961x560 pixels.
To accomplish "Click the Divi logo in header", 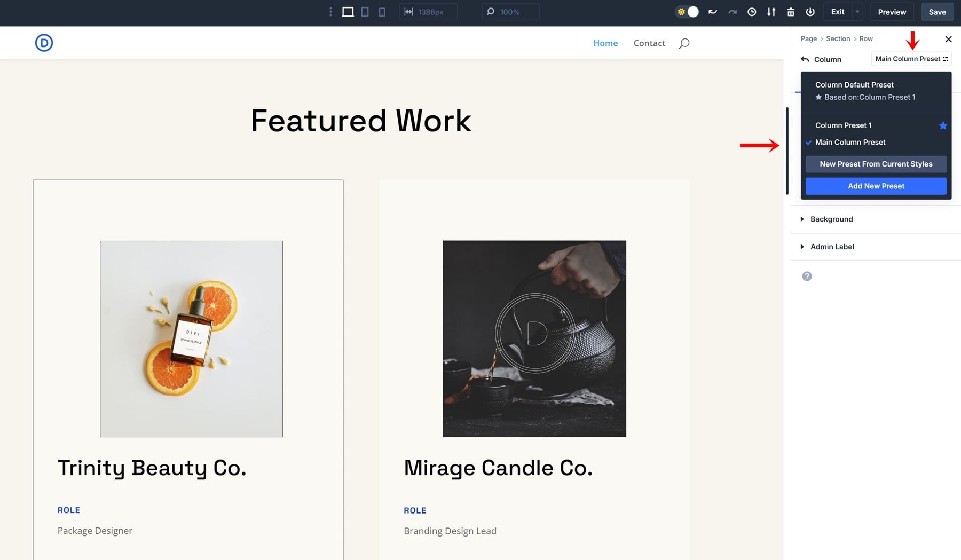I will tap(44, 43).
